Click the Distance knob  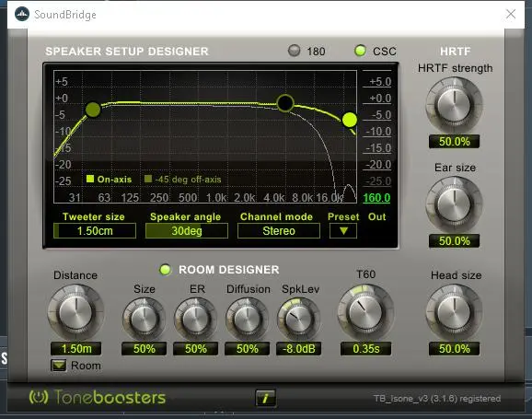pyautogui.click(x=75, y=312)
